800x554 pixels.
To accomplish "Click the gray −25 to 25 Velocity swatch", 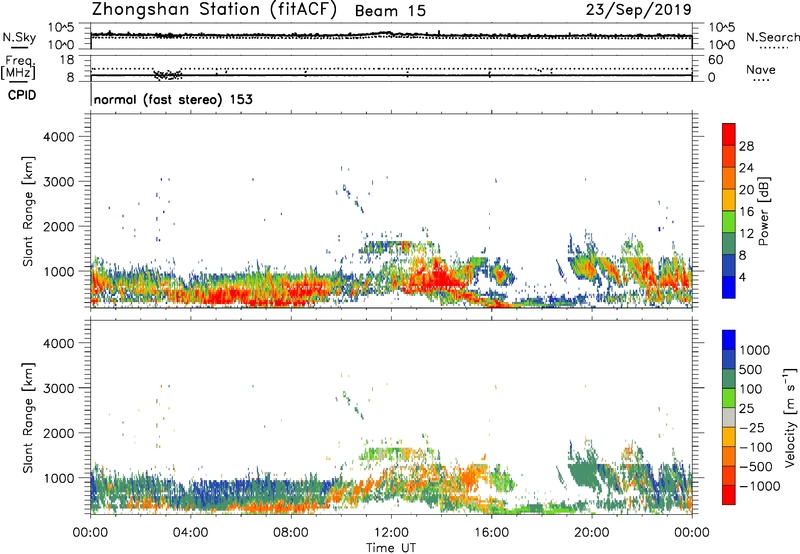I will (x=729, y=417).
